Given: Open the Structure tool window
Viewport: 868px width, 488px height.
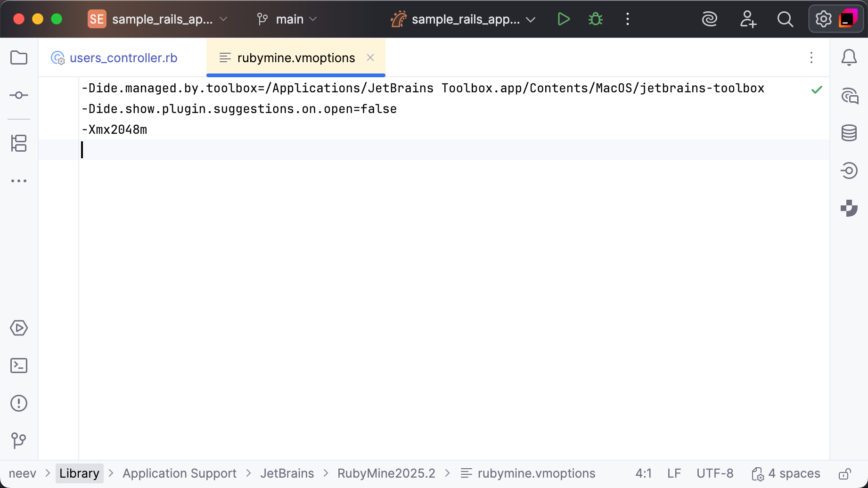Looking at the screenshot, I should coord(19,144).
